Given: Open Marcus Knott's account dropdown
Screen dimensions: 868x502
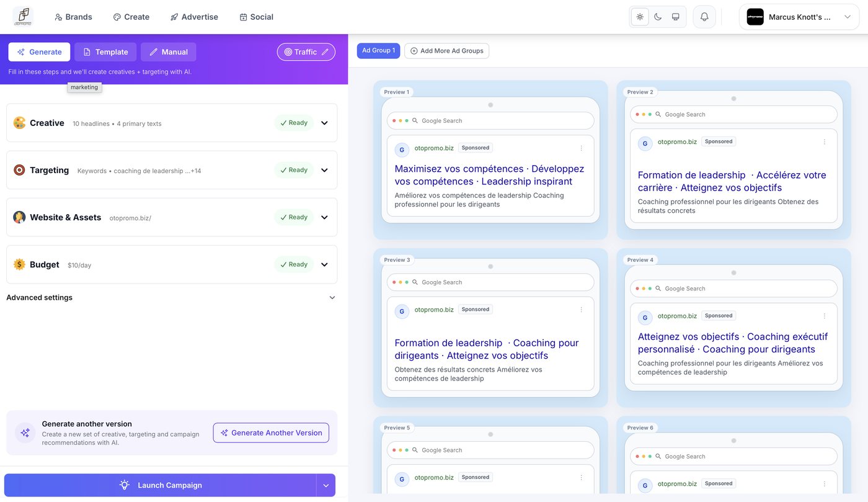Looking at the screenshot, I should (x=799, y=17).
